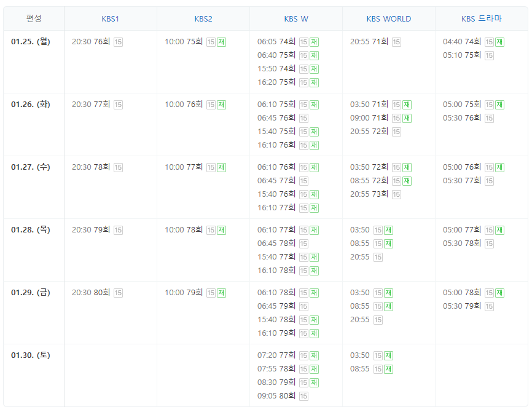Select the 20:30 76회 entry under KBS1
The height and width of the screenshot is (412, 532).
tap(91, 42)
